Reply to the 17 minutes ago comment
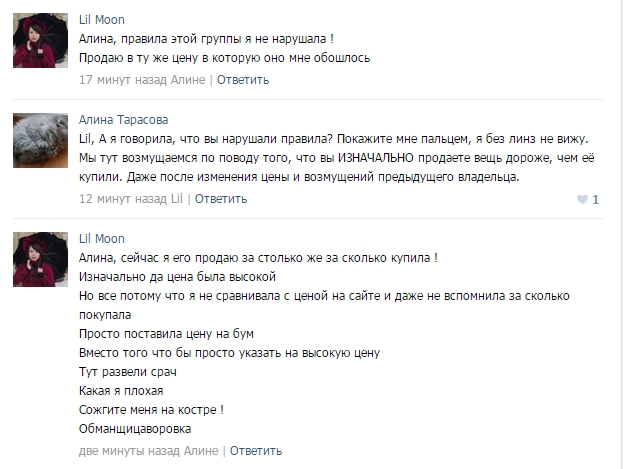This screenshot has height=469, width=631. coord(243,80)
